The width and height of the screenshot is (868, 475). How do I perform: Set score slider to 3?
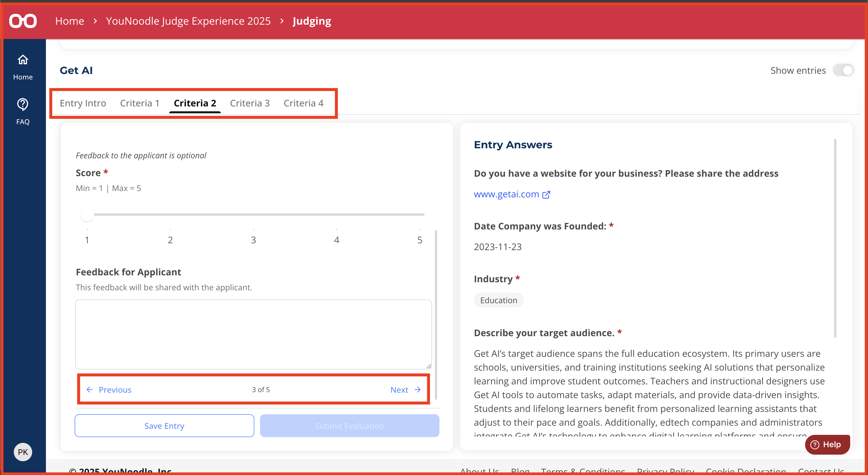coord(253,215)
